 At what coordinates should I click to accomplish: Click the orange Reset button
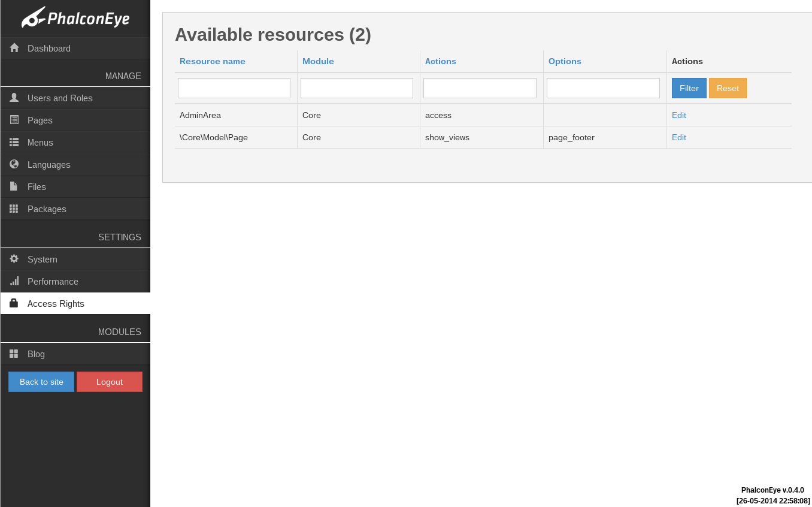(728, 88)
